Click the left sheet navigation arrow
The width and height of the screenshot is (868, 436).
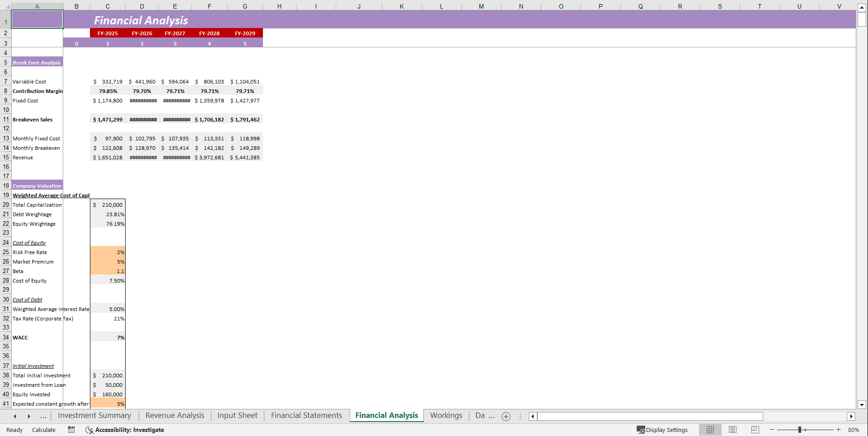click(x=15, y=416)
